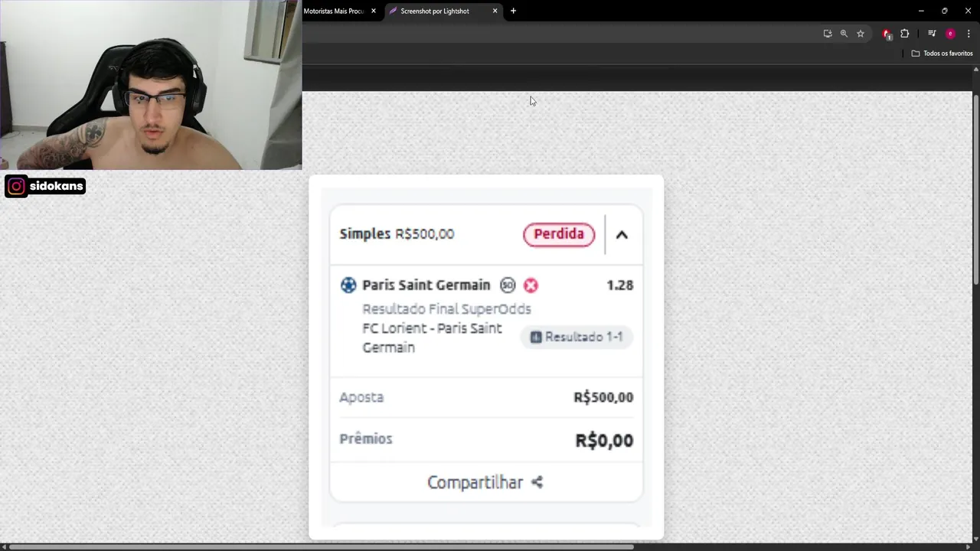Open the media controls playlist icon
980x551 pixels.
[x=932, y=34]
